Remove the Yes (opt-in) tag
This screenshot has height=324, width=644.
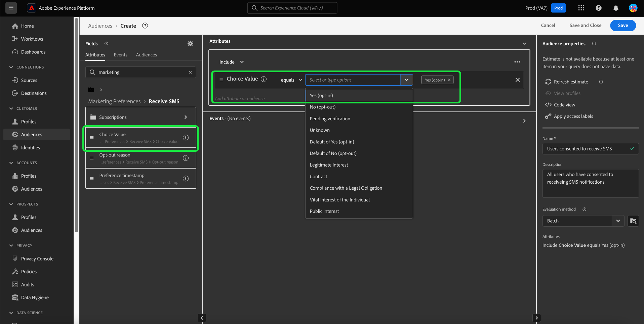(x=449, y=80)
